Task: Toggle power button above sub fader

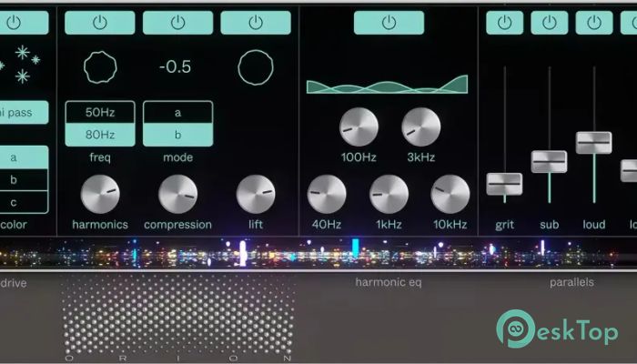Action: coord(549,23)
